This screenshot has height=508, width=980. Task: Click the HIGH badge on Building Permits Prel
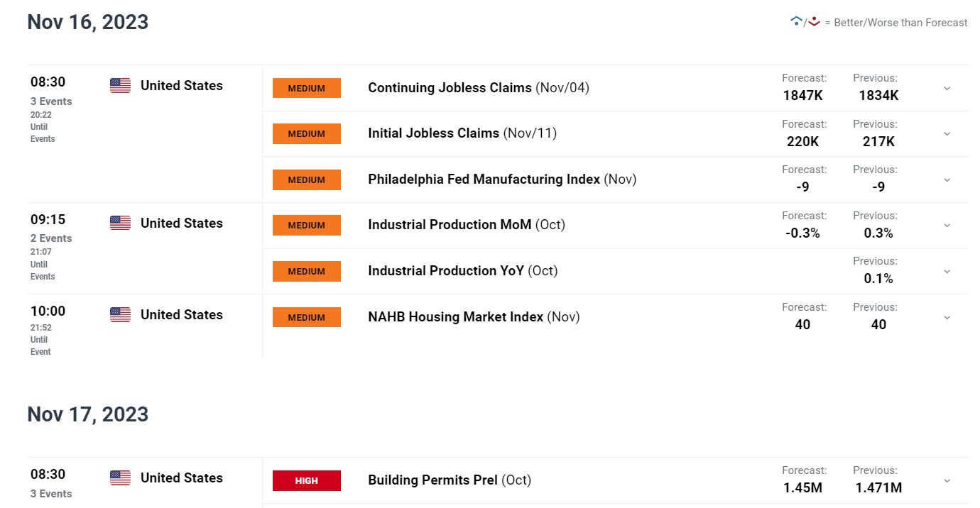click(x=307, y=480)
